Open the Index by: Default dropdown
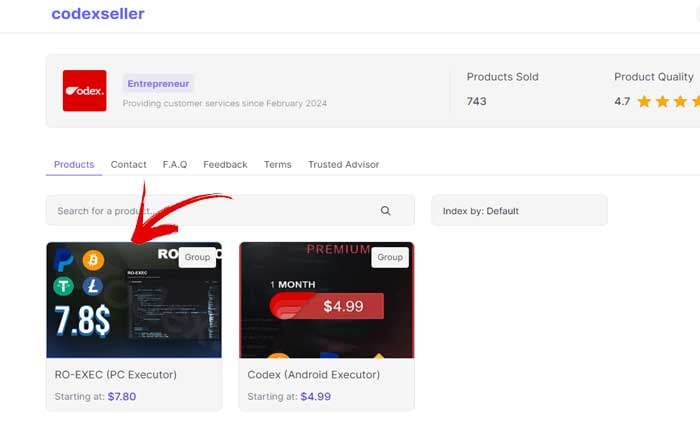Image resolution: width=700 pixels, height=430 pixels. coord(518,211)
